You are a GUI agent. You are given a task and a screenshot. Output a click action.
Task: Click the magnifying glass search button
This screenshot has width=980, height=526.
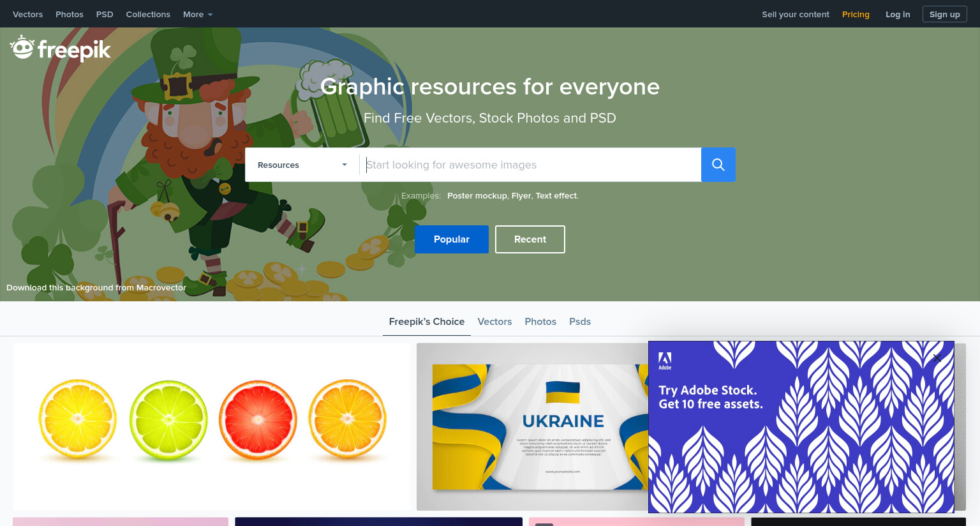718,165
